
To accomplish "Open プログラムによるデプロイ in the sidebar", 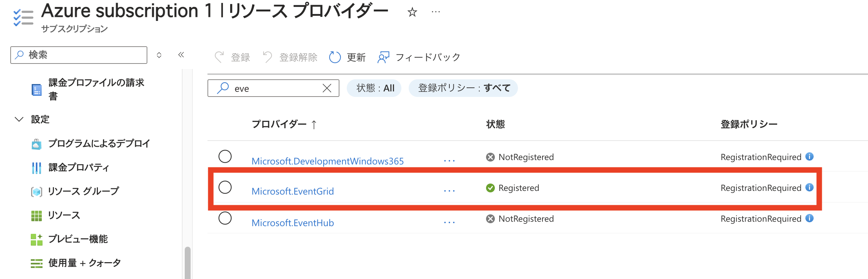I will 99,144.
